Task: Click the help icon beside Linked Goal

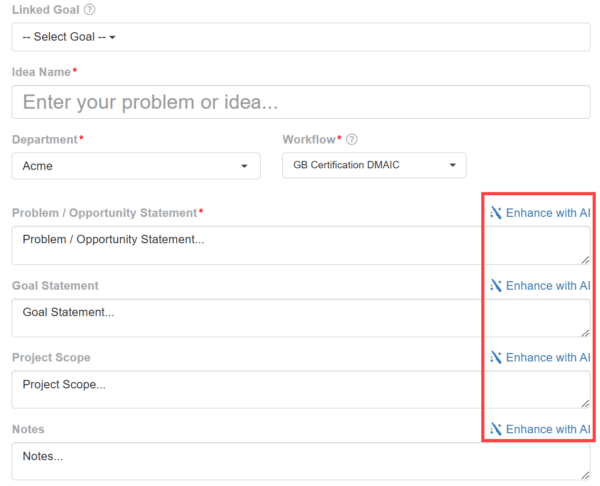Action: tap(90, 10)
